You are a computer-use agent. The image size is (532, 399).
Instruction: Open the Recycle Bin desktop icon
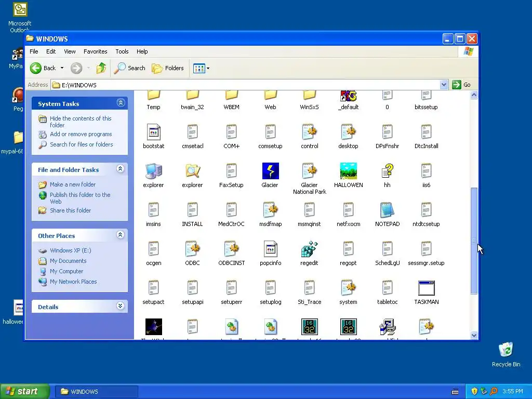click(x=506, y=350)
